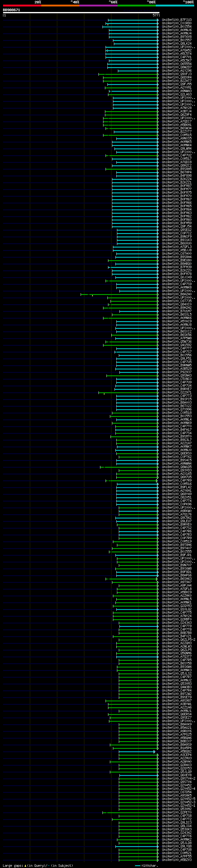Click UniRef100_C6T735 entry
The width and height of the screenshot is (197, 868).
pos(177,301)
